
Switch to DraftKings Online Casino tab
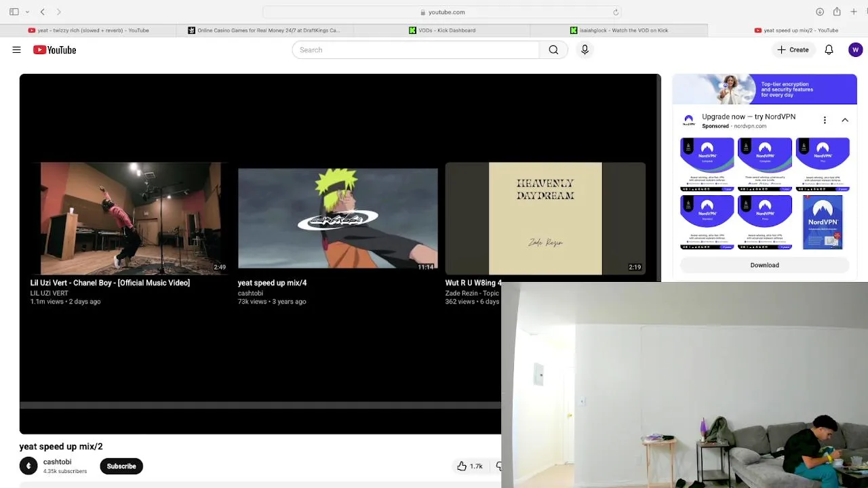pyautogui.click(x=264, y=30)
